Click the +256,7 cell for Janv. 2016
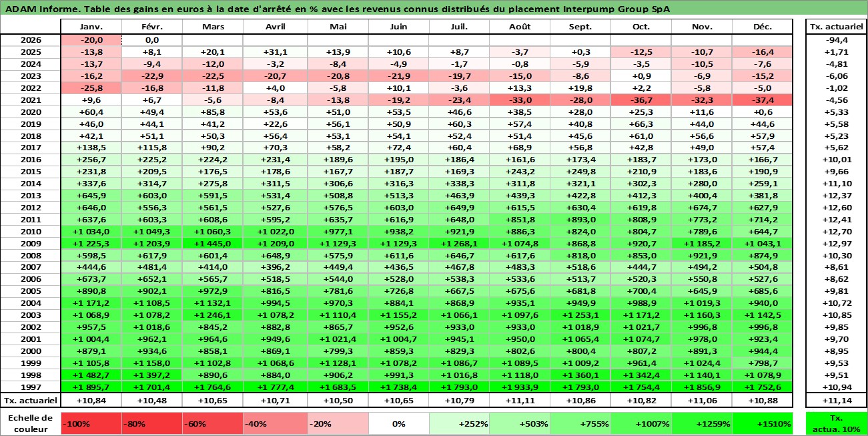The width and height of the screenshot is (868, 436). pos(91,160)
